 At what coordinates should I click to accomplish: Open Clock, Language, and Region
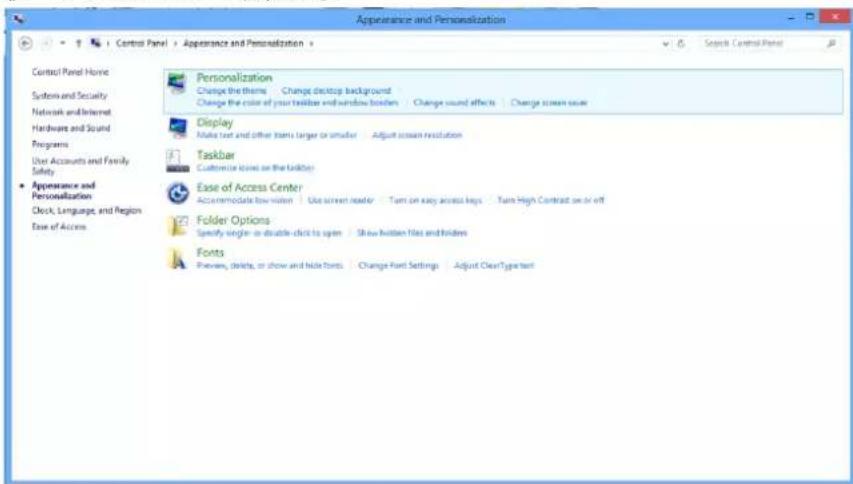[x=86, y=210]
